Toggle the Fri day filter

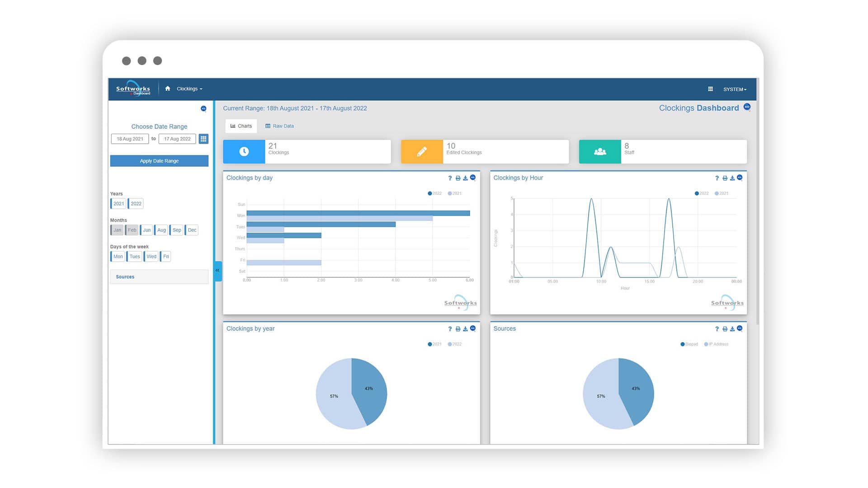pyautogui.click(x=165, y=256)
